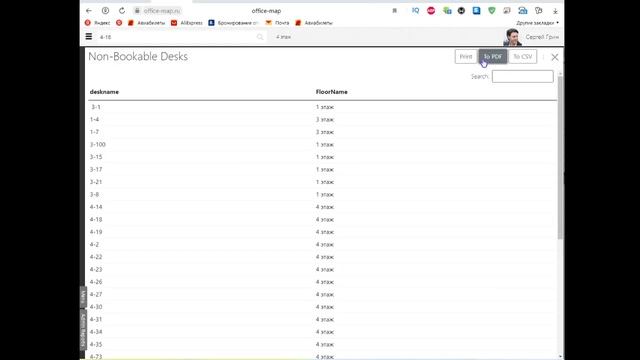Click floor cell of row 3-100

[x=324, y=144]
